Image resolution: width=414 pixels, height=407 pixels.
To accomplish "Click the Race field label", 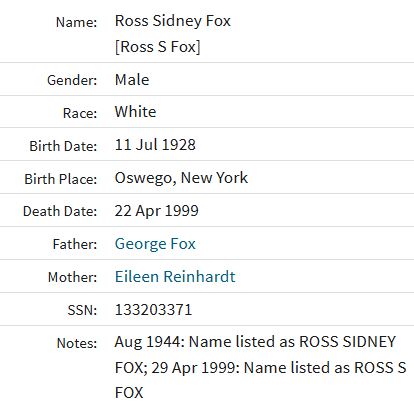I will click(80, 113).
